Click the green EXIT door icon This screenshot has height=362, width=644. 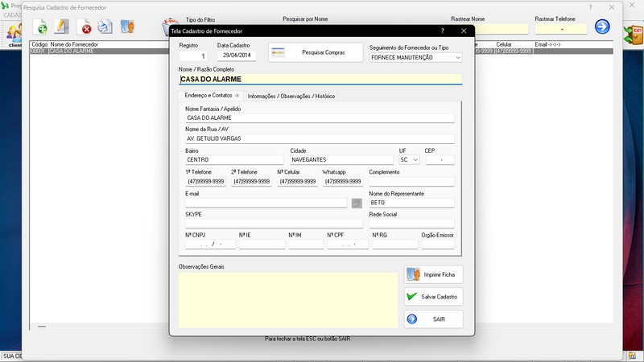click(633, 35)
